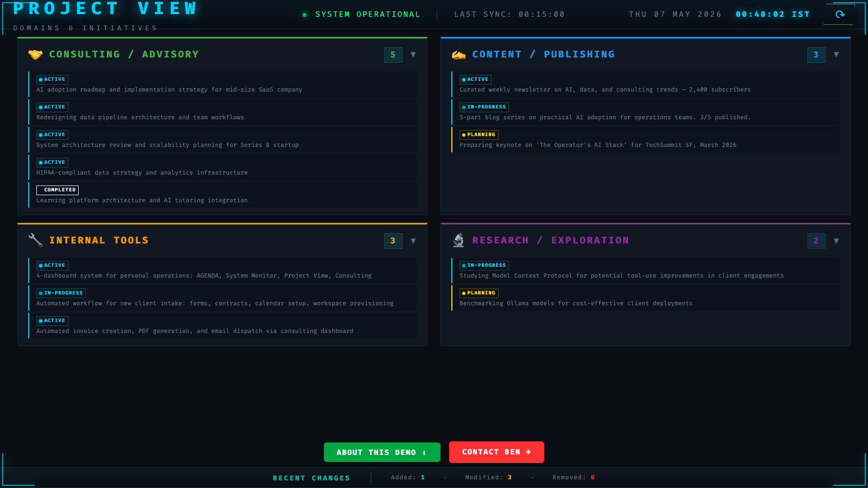The width and height of the screenshot is (868, 488).
Task: Click the wrench icon for Internal Tools
Action: coord(35,240)
